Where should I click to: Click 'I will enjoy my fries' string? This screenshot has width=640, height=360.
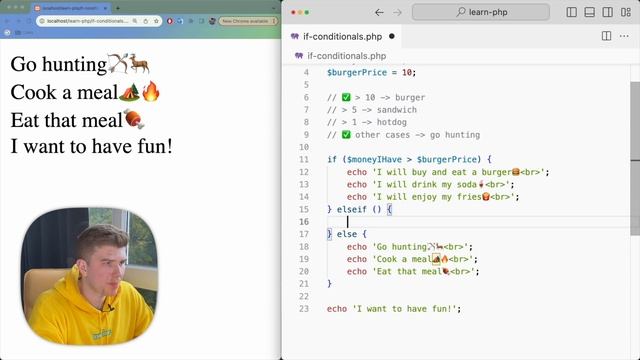point(445,197)
